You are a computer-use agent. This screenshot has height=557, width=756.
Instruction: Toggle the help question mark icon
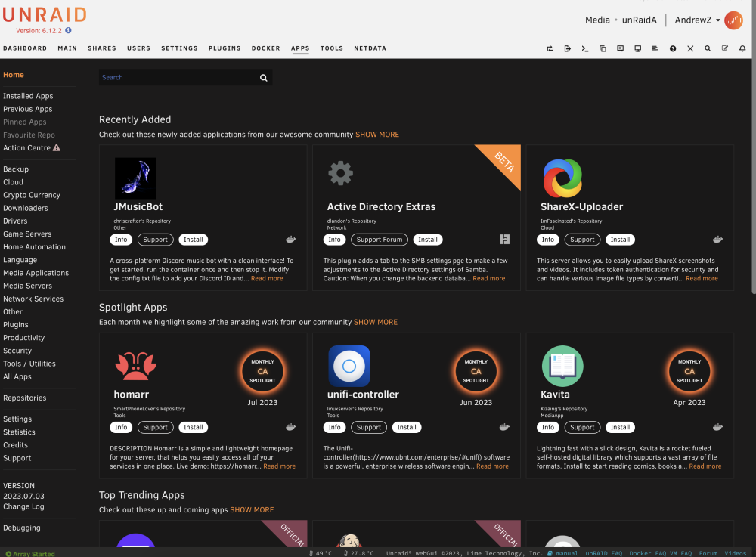pyautogui.click(x=673, y=48)
